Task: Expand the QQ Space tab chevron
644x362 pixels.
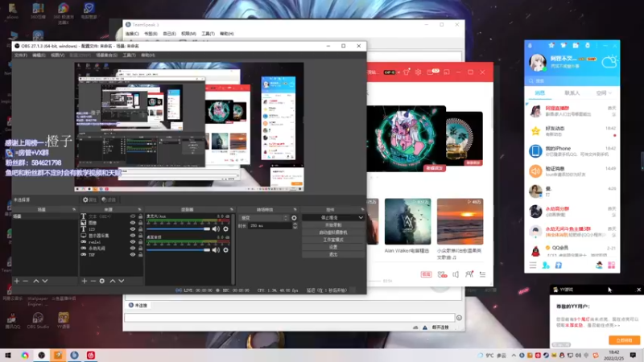Action: (610, 93)
